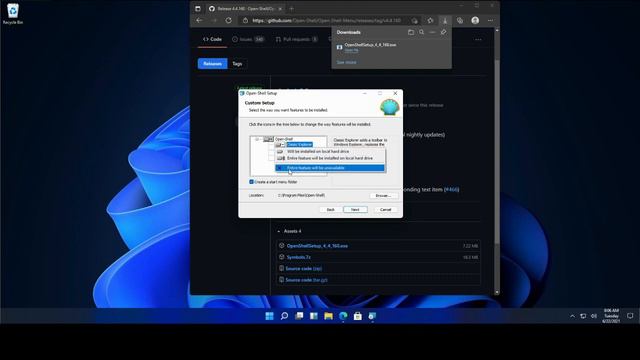Click See more in Downloads panel
The width and height of the screenshot is (640, 360).
click(x=346, y=62)
